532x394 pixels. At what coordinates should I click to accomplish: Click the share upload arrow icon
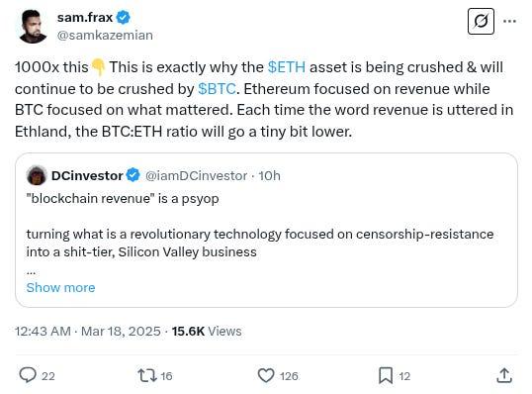click(x=504, y=375)
